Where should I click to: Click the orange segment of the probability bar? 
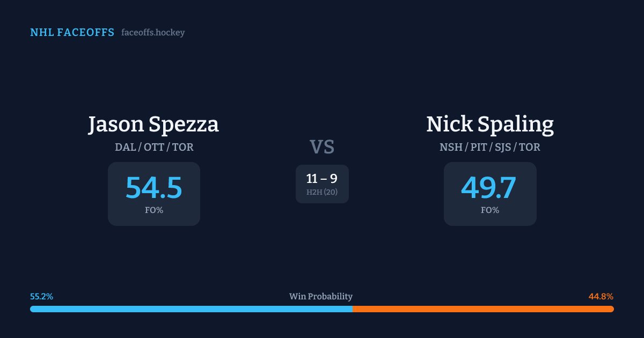(x=483, y=309)
